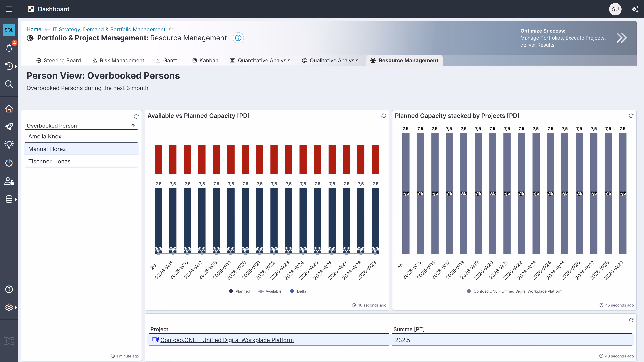Select the home icon in the sidebar
The height and width of the screenshot is (362, 644).
(9, 109)
